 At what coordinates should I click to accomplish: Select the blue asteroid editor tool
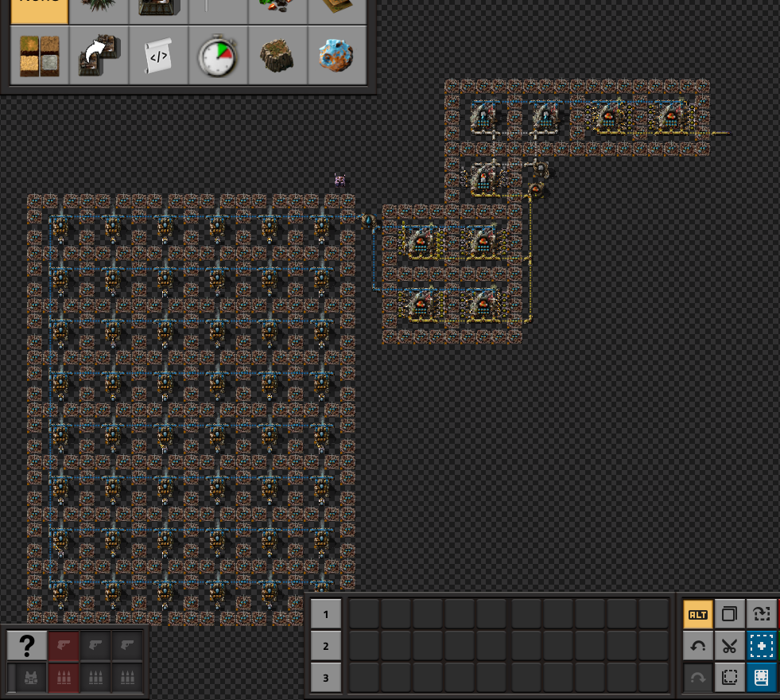[x=337, y=55]
